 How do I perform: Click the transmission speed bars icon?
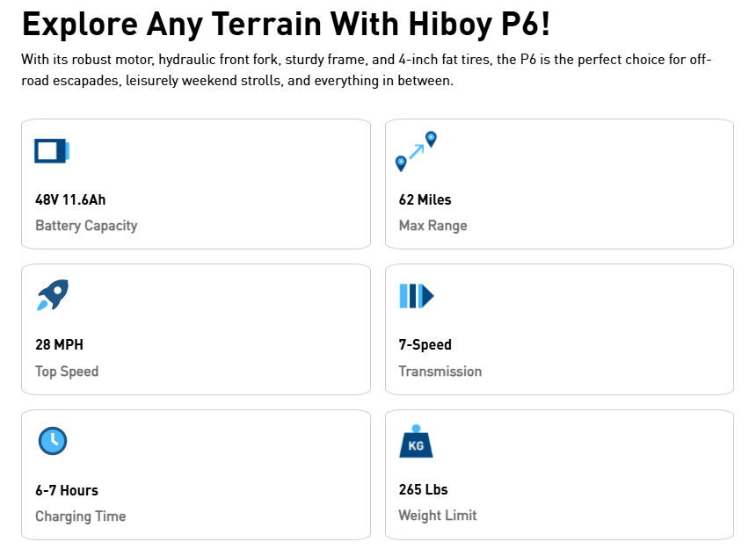tap(416, 296)
